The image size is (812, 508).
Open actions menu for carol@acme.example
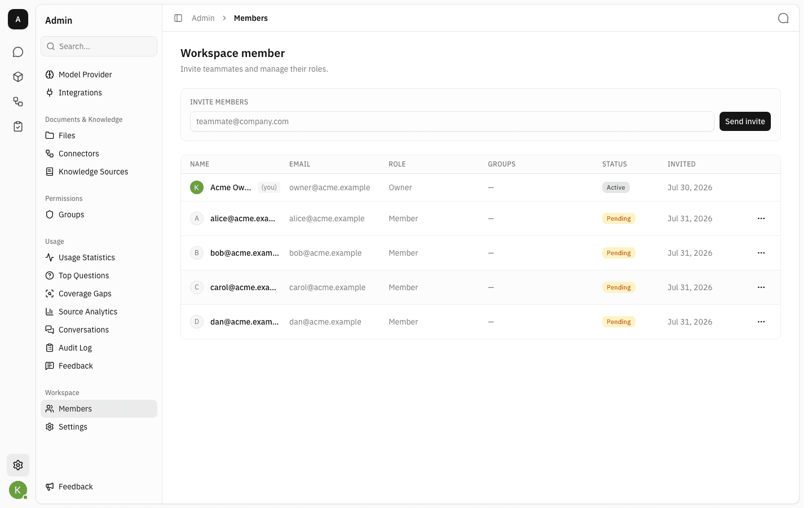pos(761,287)
